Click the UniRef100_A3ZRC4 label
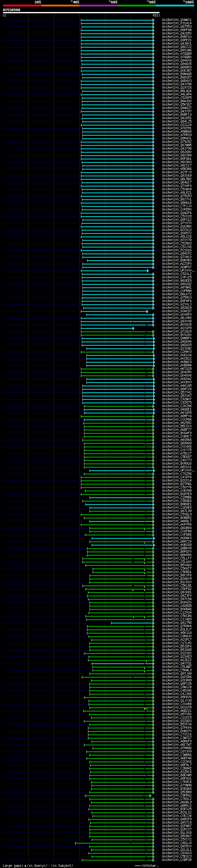Viewport: 197px width, 868px height. click(176, 772)
